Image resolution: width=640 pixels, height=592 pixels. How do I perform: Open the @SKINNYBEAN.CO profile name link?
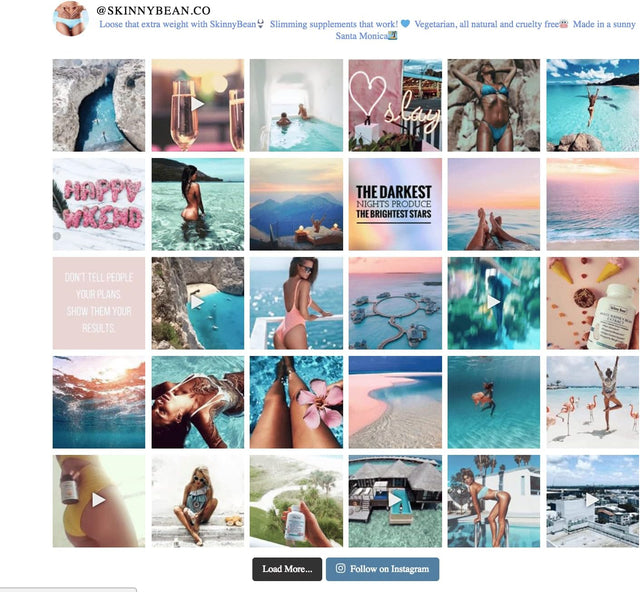click(153, 10)
